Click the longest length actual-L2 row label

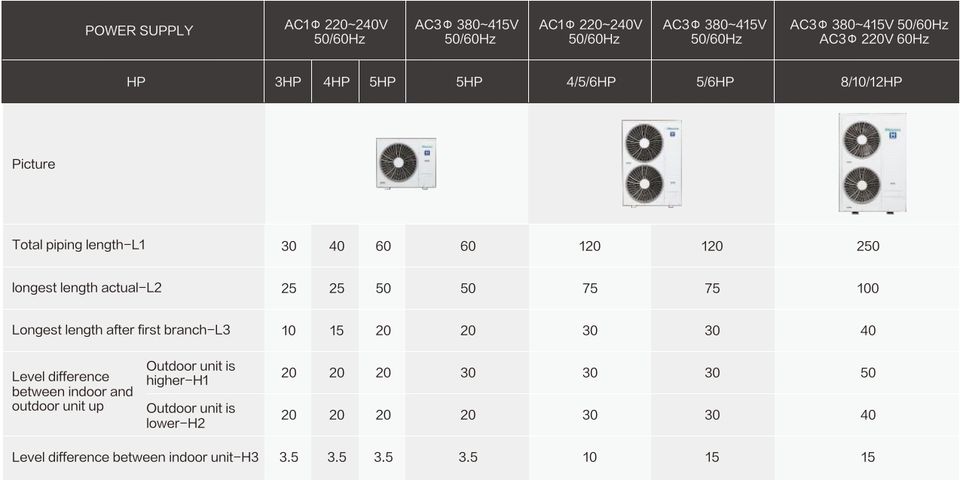tap(87, 288)
